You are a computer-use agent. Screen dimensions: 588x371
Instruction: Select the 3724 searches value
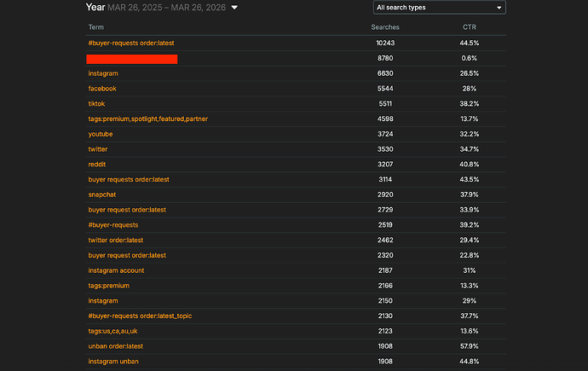(x=385, y=134)
